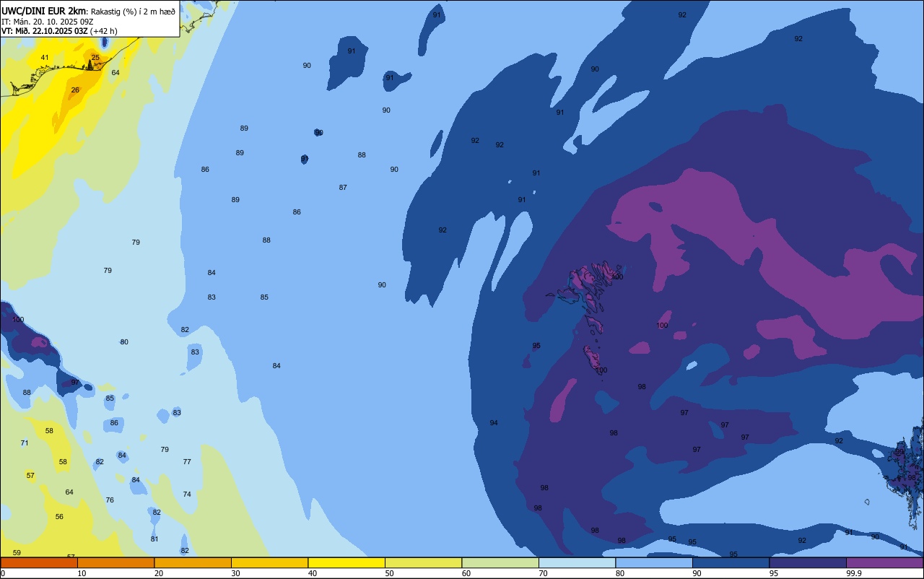
Task: Click the humidity value '81' on the map
Action: (x=154, y=539)
